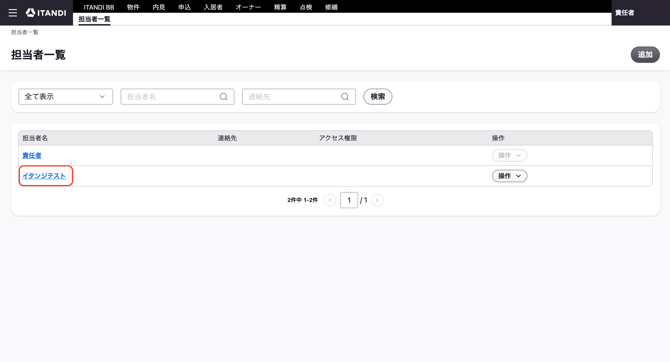670x362 pixels.
Task: Select the 担当者一覧 tab
Action: (x=94, y=19)
